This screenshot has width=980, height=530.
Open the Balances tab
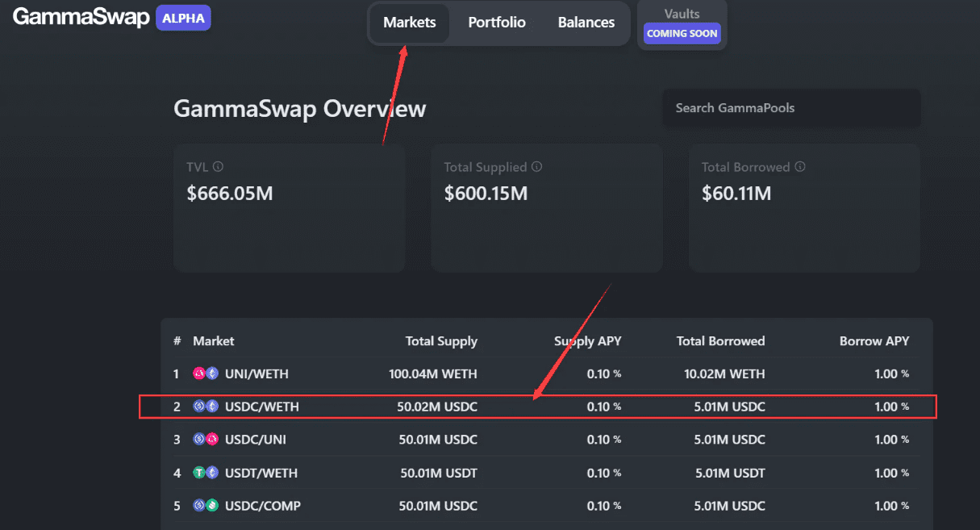point(586,23)
